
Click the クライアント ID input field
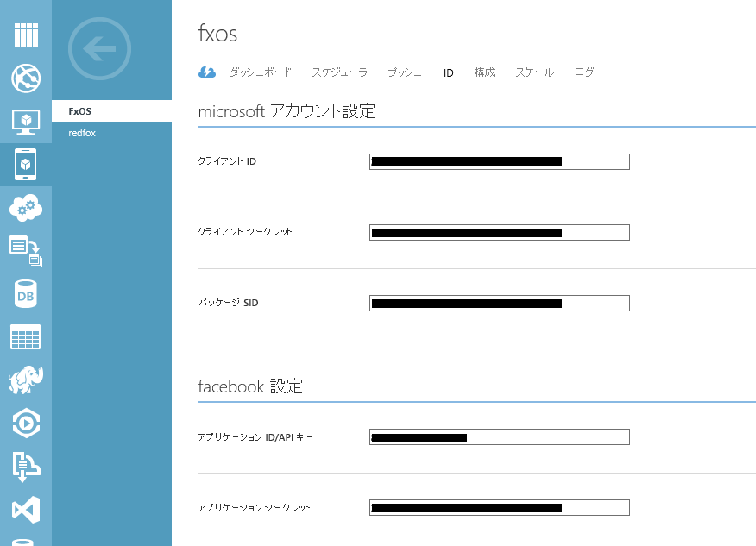pos(499,161)
